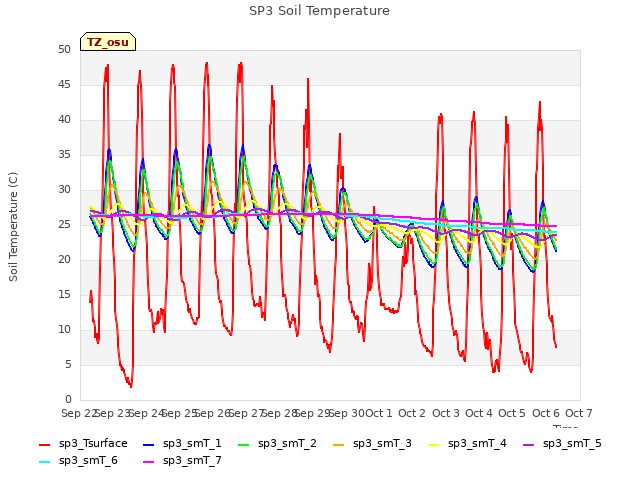Click the Oct 1 x-axis date label
The image size is (640, 480).
pos(379,413)
